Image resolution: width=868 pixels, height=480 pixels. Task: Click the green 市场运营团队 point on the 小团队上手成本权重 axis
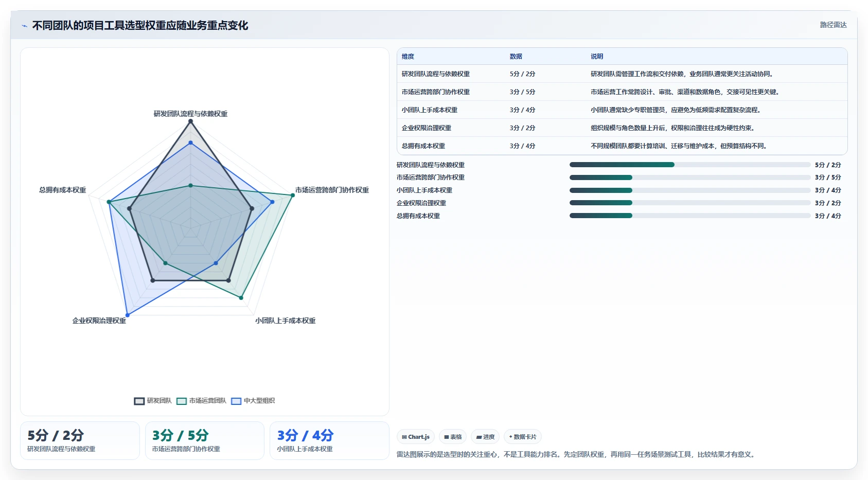241,298
